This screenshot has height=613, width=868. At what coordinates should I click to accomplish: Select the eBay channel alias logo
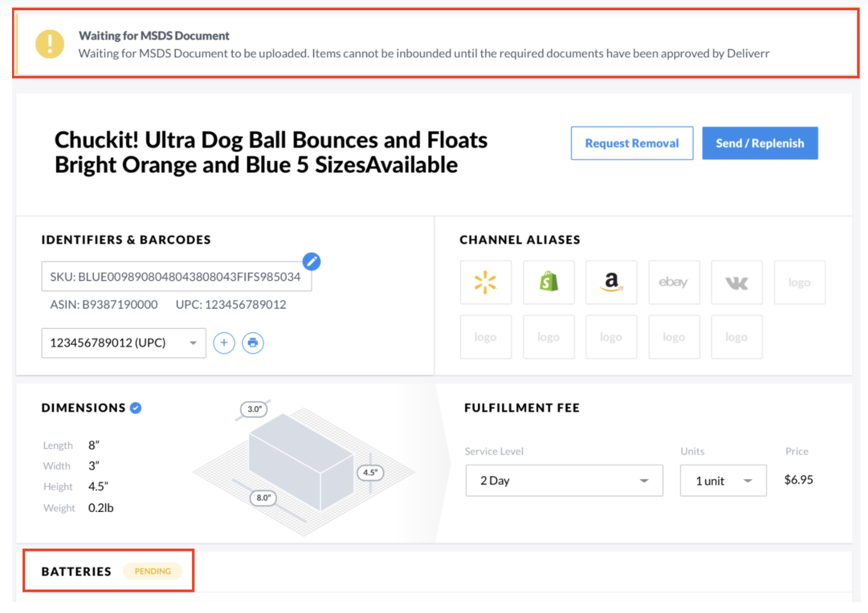[x=674, y=282]
